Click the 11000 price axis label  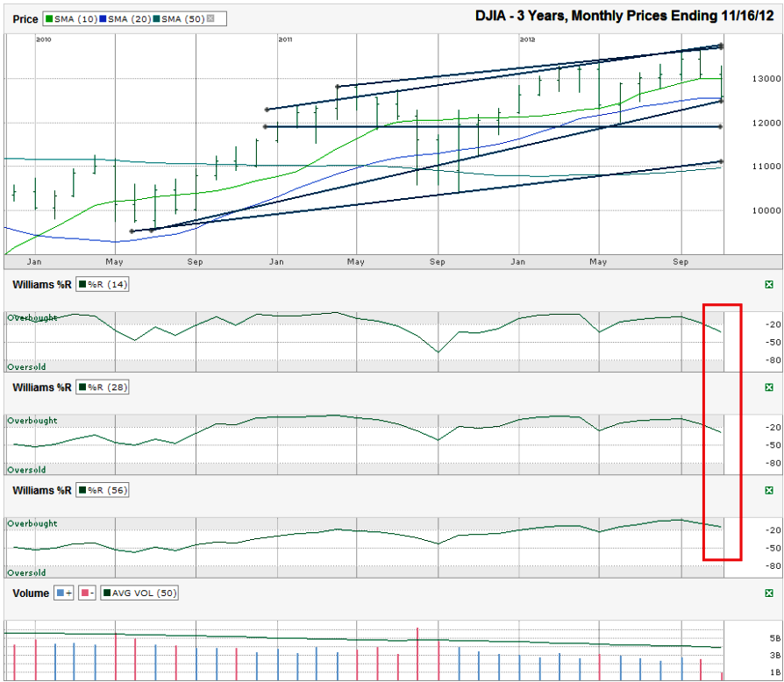766,167
